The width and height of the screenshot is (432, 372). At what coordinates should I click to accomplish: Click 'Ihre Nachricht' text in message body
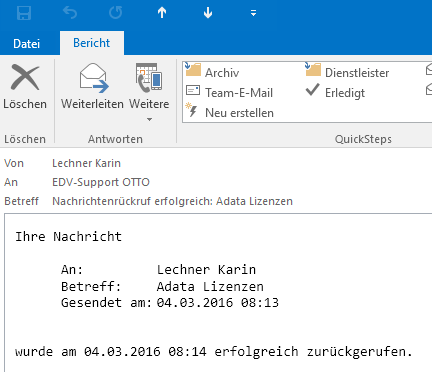click(x=68, y=236)
